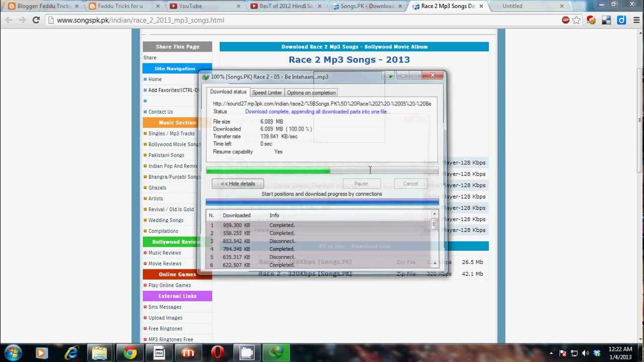Open the screen recorder taskbar icon
Viewport: 644px width, 362px height.
point(247,353)
